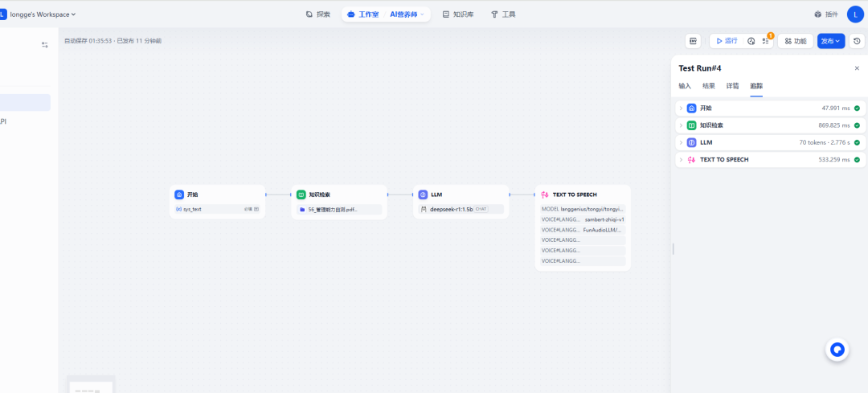
Task: Click TEXT TO SPEECH icon in trace list
Action: (691, 160)
